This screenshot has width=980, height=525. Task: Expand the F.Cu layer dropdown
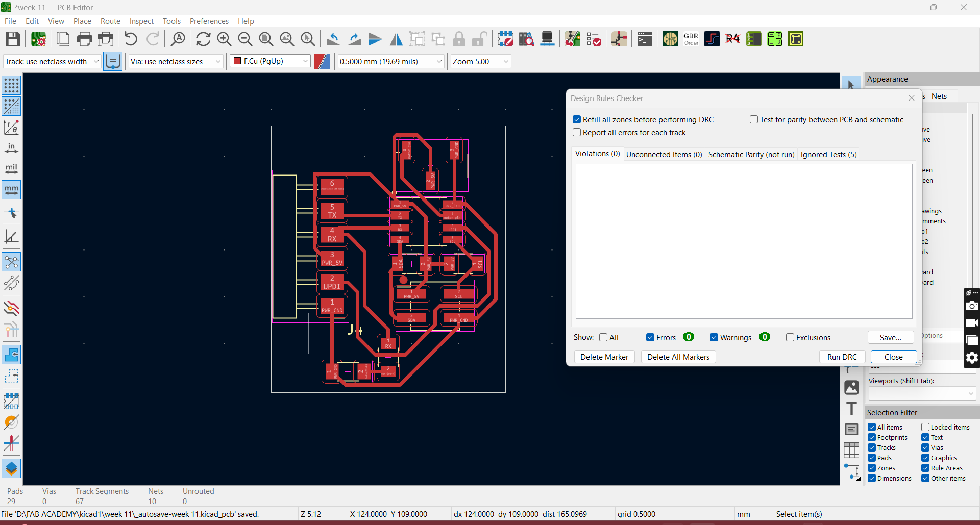click(x=305, y=61)
